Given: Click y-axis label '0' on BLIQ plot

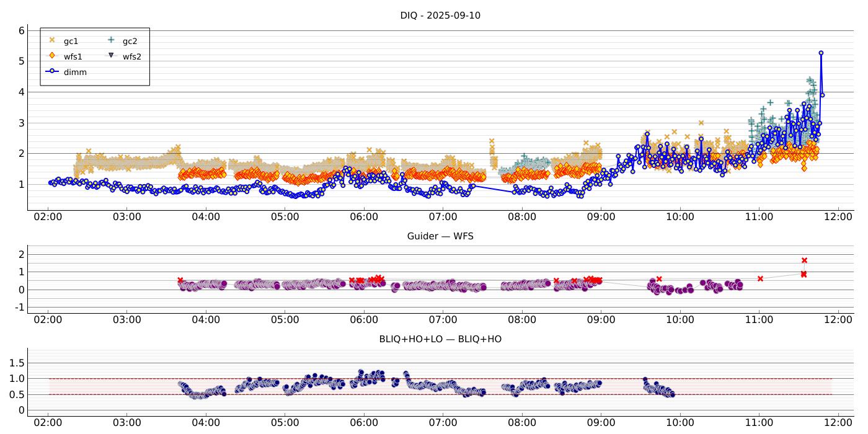Looking at the screenshot, I should coord(21,410).
